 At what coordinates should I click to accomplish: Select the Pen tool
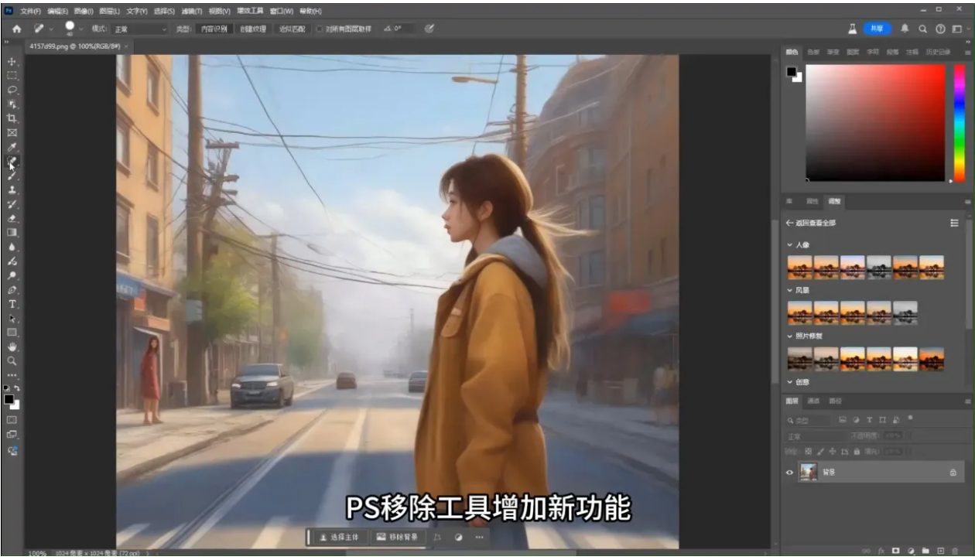tap(12, 289)
